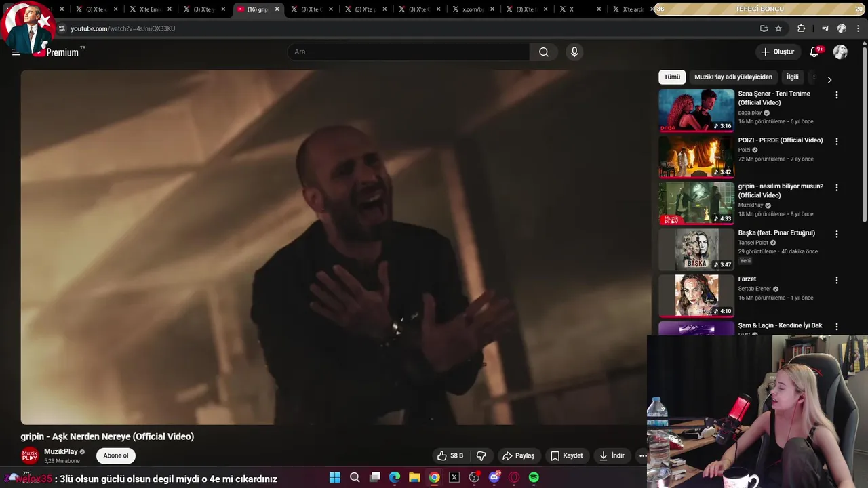Screen dimensions: 868x488
Task: Switch to Chrome on the taskbar
Action: (434, 477)
